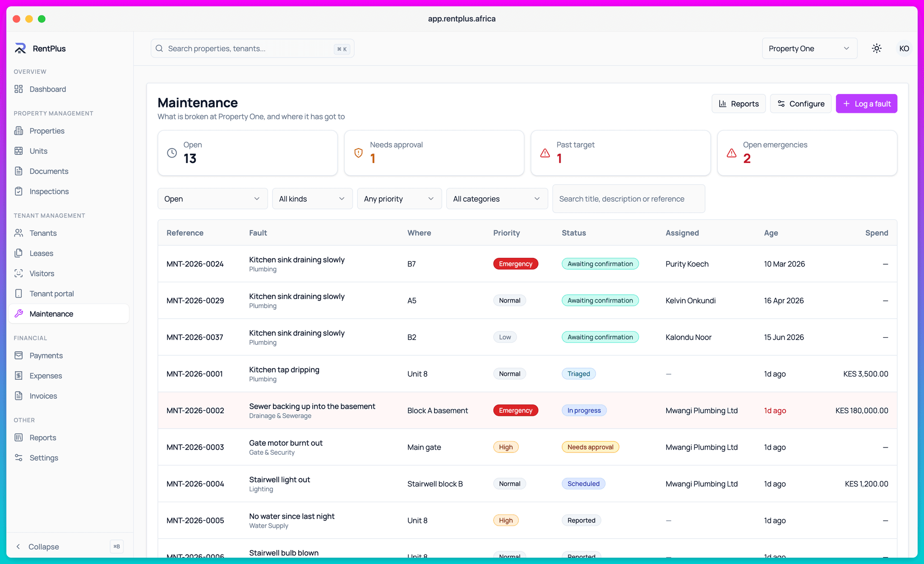Viewport: 924px width, 564px height.
Task: Click the sidebar Reports chart icon
Action: 18,437
